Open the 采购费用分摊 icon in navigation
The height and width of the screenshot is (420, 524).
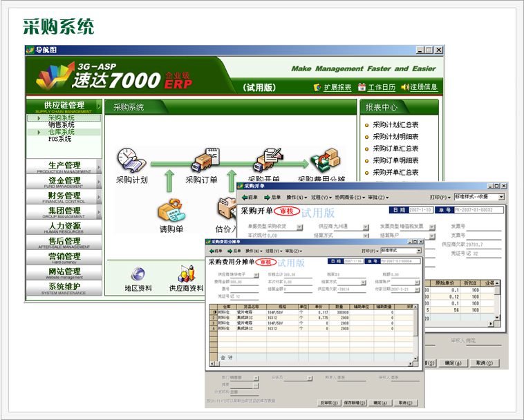326,160
